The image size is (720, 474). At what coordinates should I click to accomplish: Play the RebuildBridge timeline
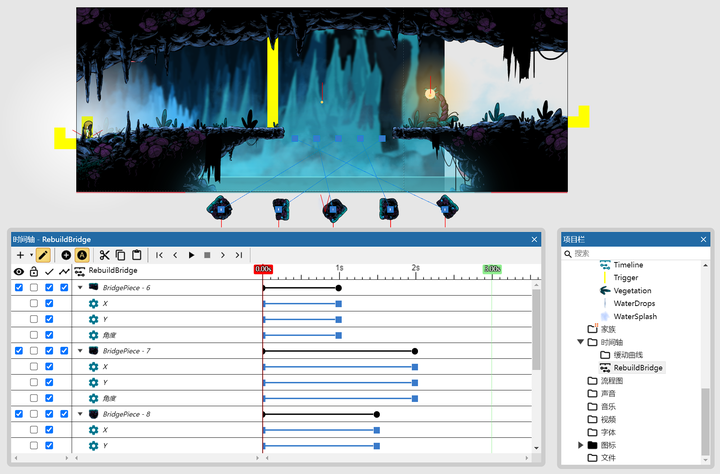[x=191, y=255]
